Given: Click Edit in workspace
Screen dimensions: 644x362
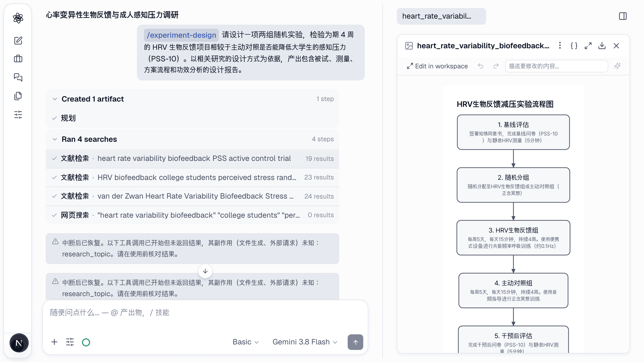Looking at the screenshot, I should [x=437, y=66].
